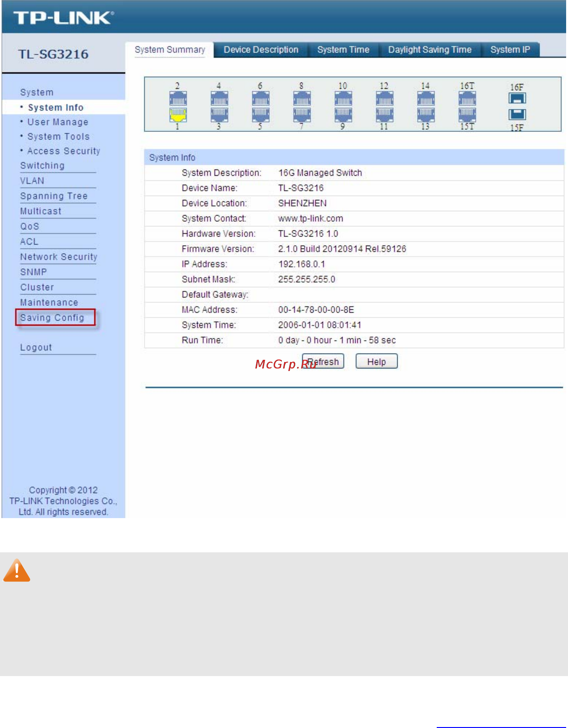Viewport: 568px width, 728px height.
Task: Open System Tools submenu item
Action: [58, 137]
